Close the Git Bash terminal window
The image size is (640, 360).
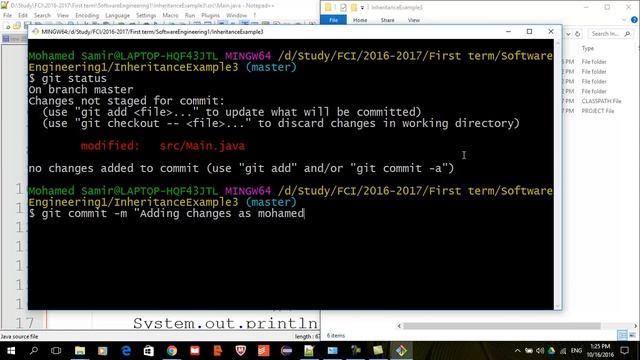pyautogui.click(x=551, y=31)
